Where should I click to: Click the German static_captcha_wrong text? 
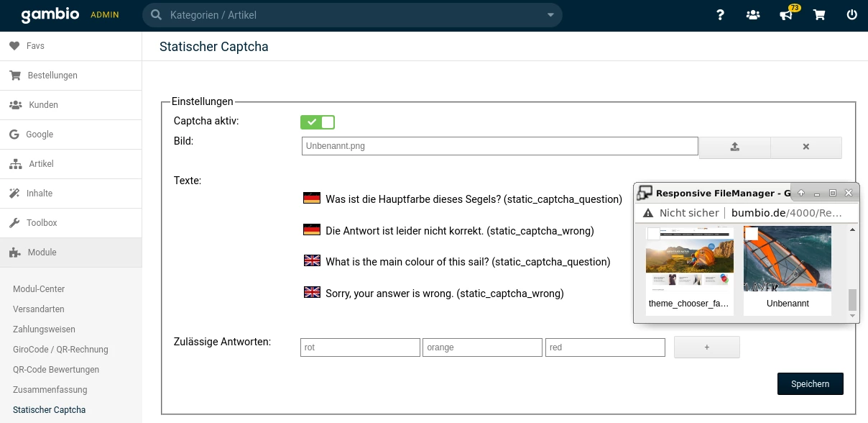pos(460,231)
